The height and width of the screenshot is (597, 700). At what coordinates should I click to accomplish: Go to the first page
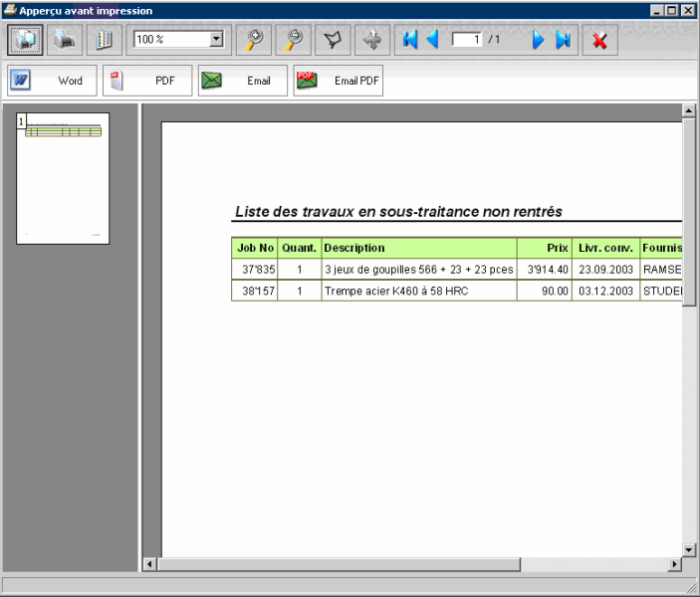pyautogui.click(x=409, y=40)
